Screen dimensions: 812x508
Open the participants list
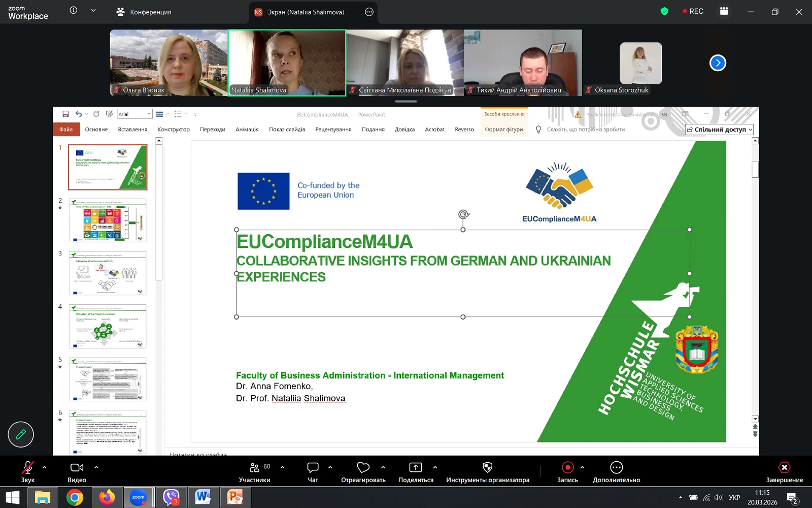[x=255, y=468]
